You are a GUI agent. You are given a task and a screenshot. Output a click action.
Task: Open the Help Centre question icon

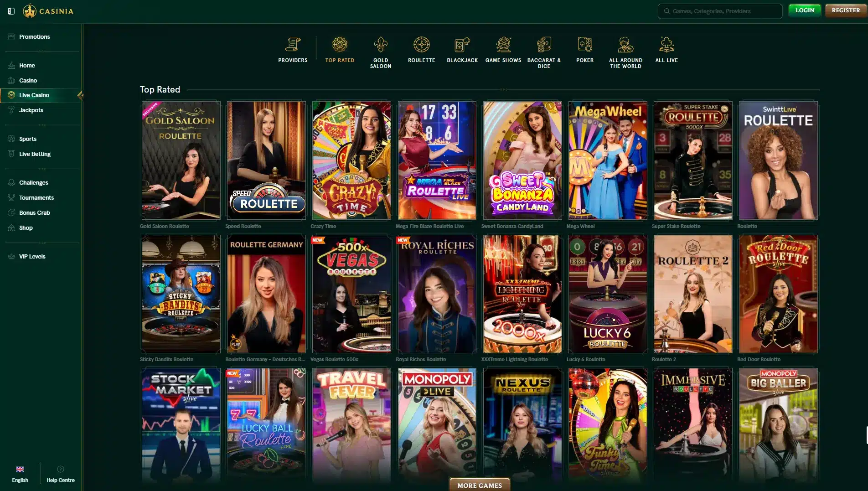60,469
